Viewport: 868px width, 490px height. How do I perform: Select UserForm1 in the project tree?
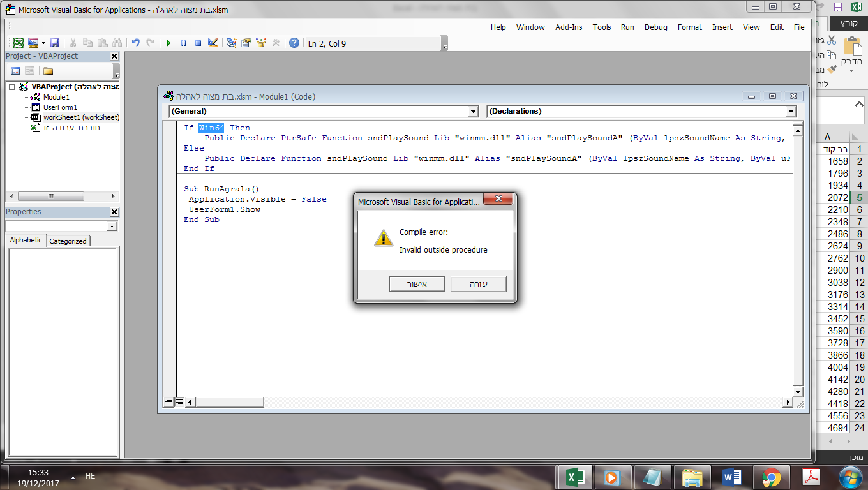point(60,107)
